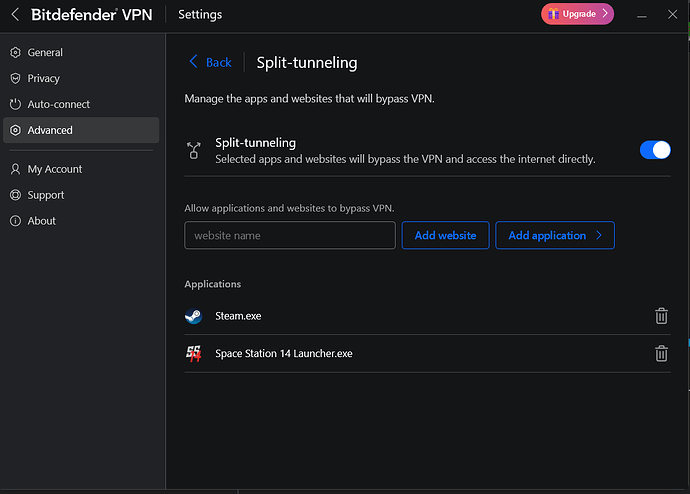Click the Settings header label
The image size is (690, 494).
(200, 15)
